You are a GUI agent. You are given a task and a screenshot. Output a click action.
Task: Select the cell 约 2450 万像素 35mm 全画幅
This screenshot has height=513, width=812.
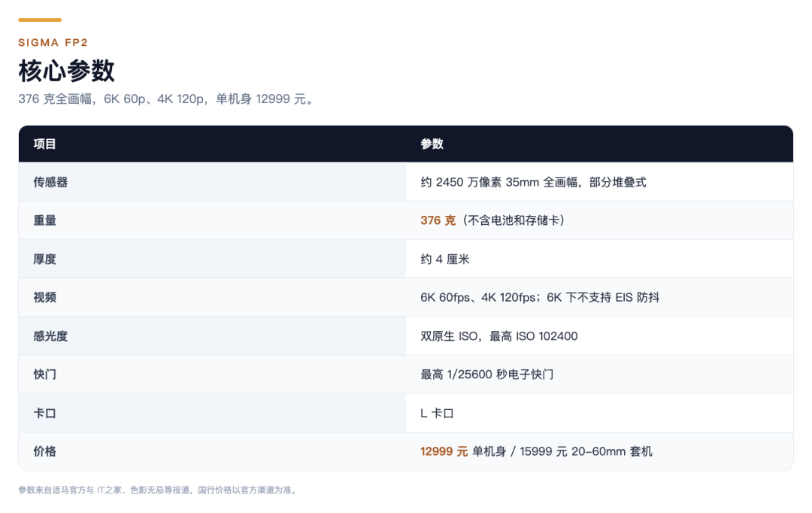pyautogui.click(x=533, y=182)
